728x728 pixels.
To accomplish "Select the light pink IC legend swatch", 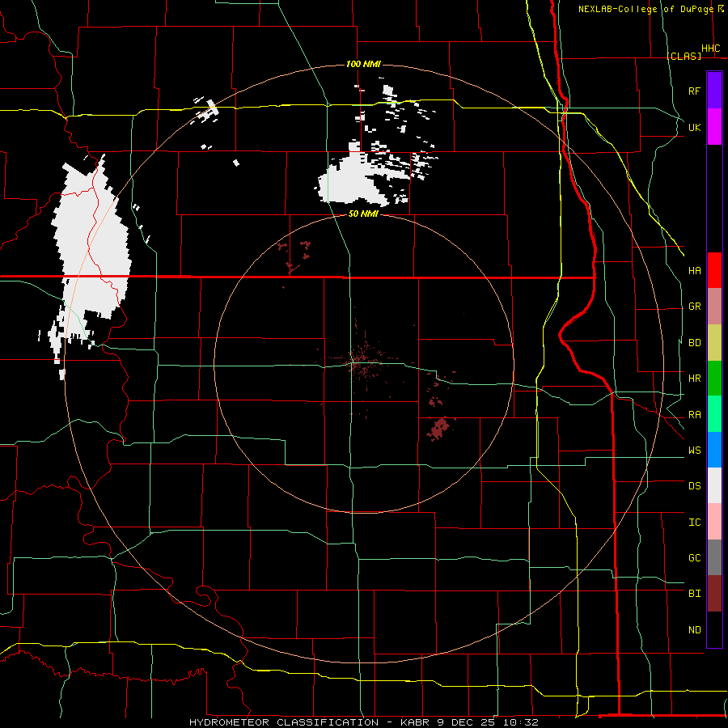I will pyautogui.click(x=714, y=522).
